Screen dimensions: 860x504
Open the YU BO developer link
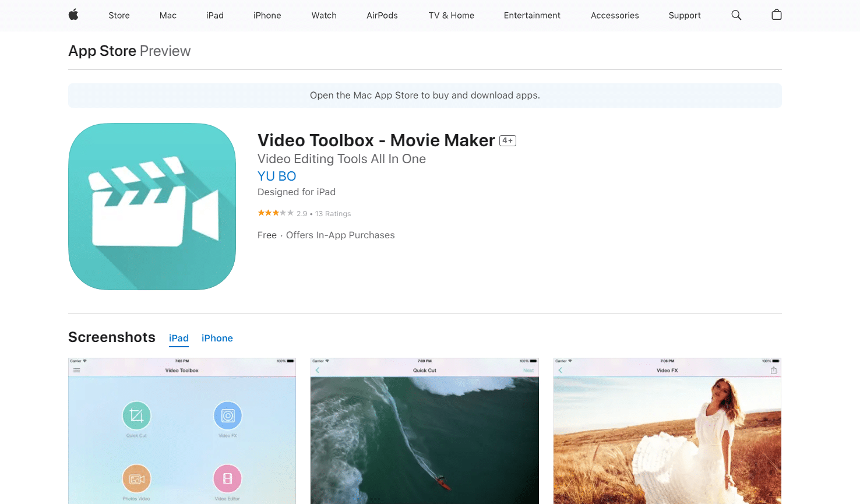(x=277, y=176)
